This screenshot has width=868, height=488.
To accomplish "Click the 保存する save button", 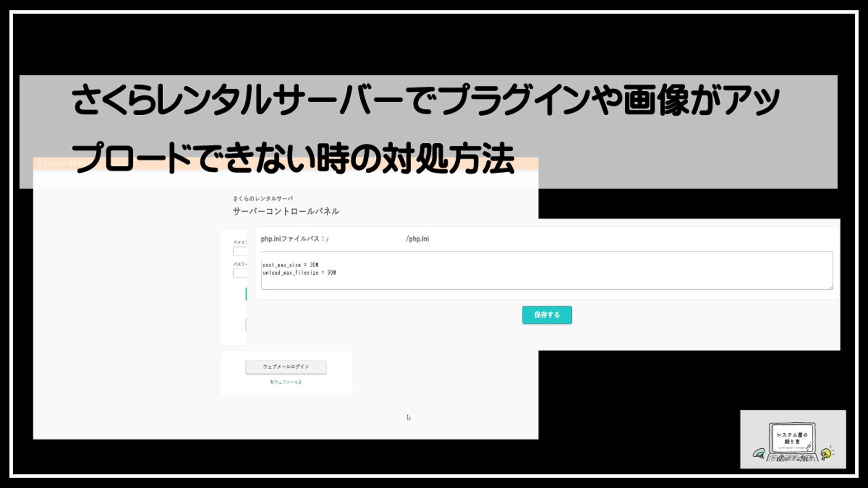I will [x=547, y=315].
